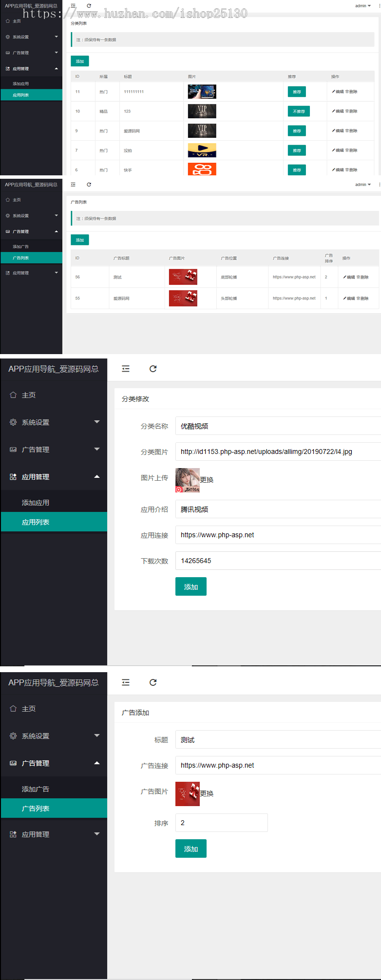Expand 系统设置 arrow in 广告列表 page sidebar
381x980 pixels.
(57, 216)
